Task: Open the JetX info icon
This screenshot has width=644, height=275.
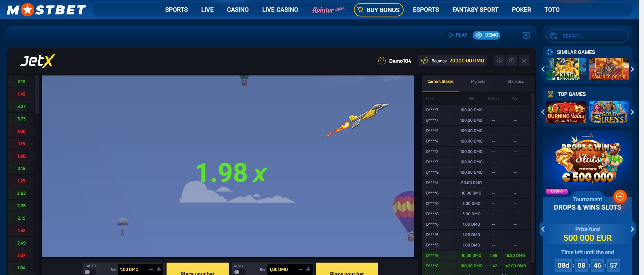Action: pos(511,61)
